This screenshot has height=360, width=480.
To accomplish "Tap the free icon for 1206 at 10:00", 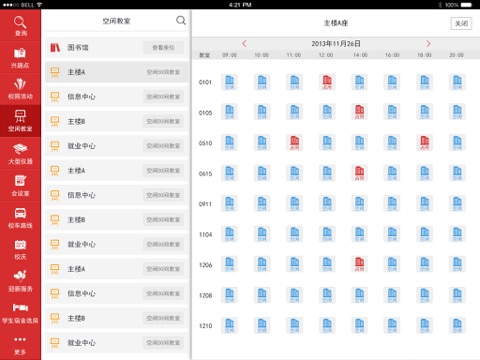I will (x=262, y=265).
